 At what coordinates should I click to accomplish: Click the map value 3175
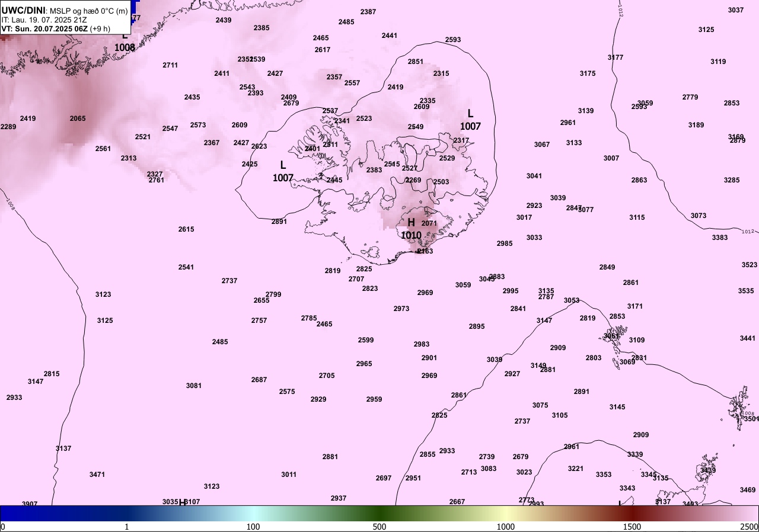click(588, 73)
